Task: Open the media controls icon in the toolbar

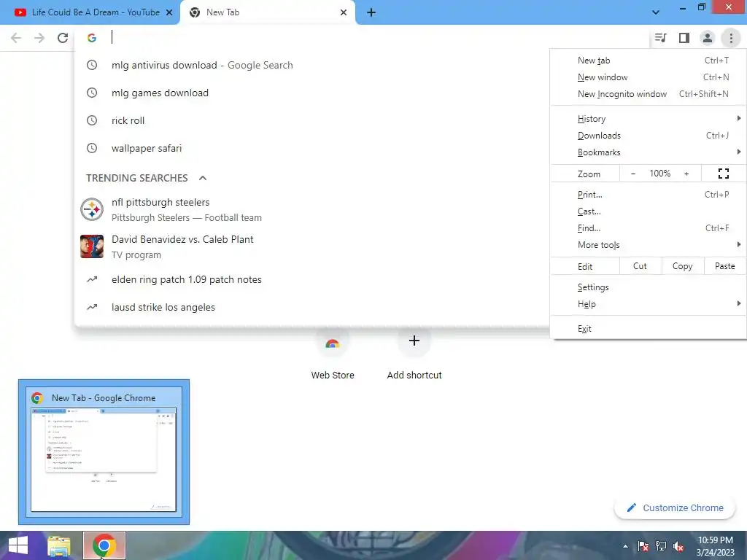Action: [x=660, y=38]
